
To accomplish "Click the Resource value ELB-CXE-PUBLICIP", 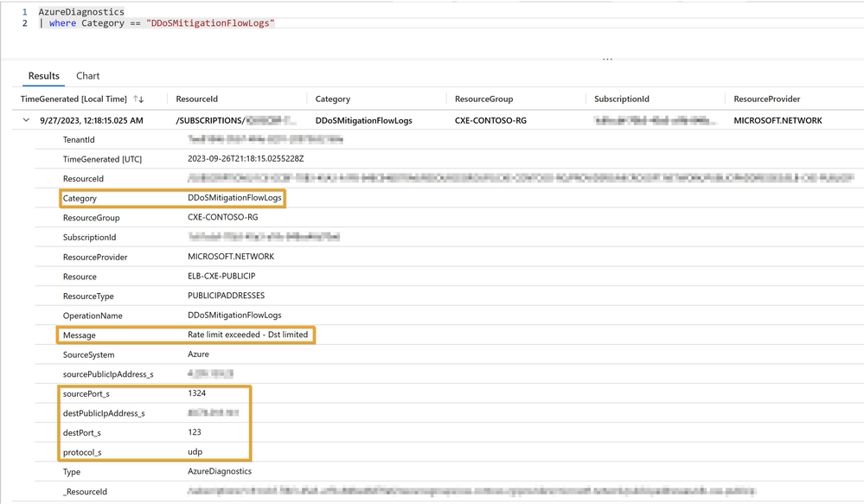I will pyautogui.click(x=221, y=276).
